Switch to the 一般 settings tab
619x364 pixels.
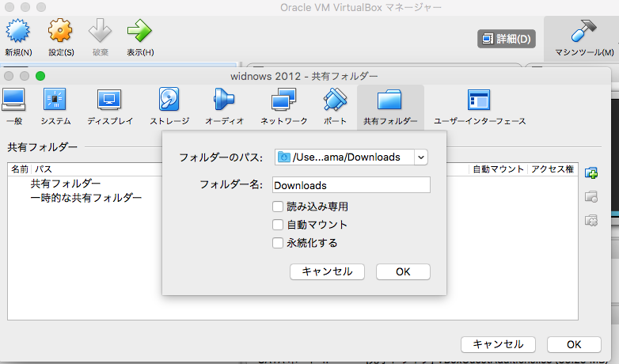click(x=13, y=107)
